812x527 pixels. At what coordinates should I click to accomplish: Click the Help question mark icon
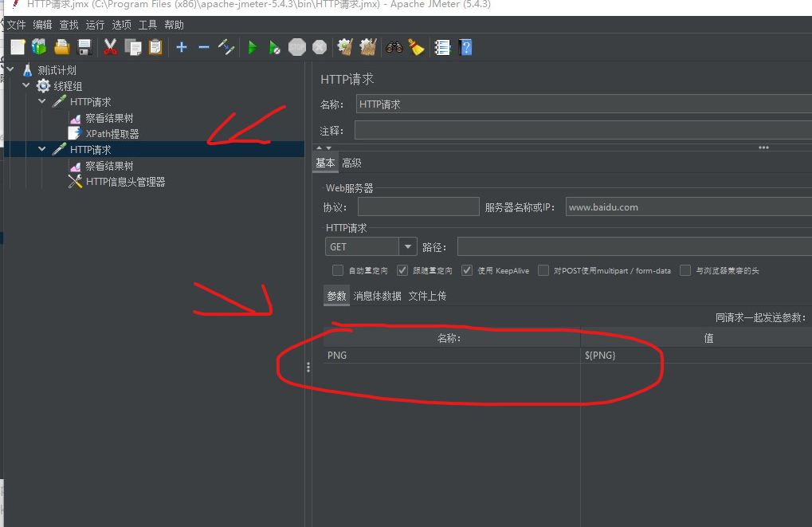[465, 47]
